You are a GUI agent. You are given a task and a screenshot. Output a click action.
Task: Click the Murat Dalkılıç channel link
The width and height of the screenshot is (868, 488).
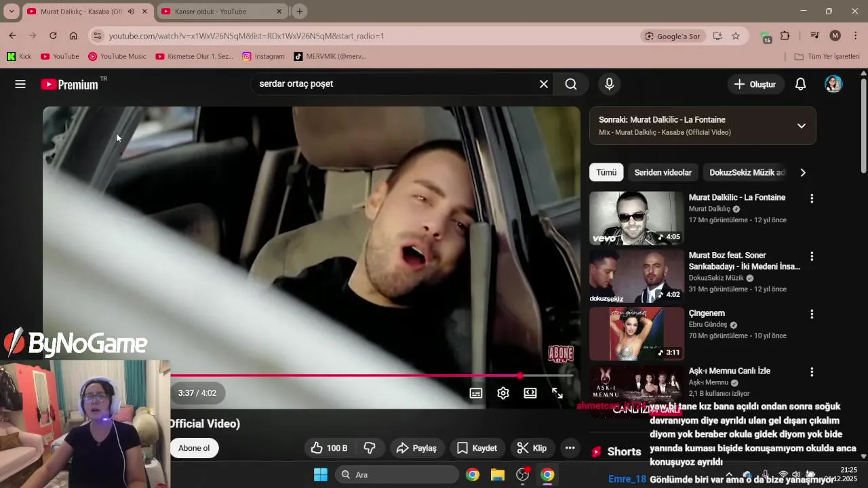(x=709, y=209)
